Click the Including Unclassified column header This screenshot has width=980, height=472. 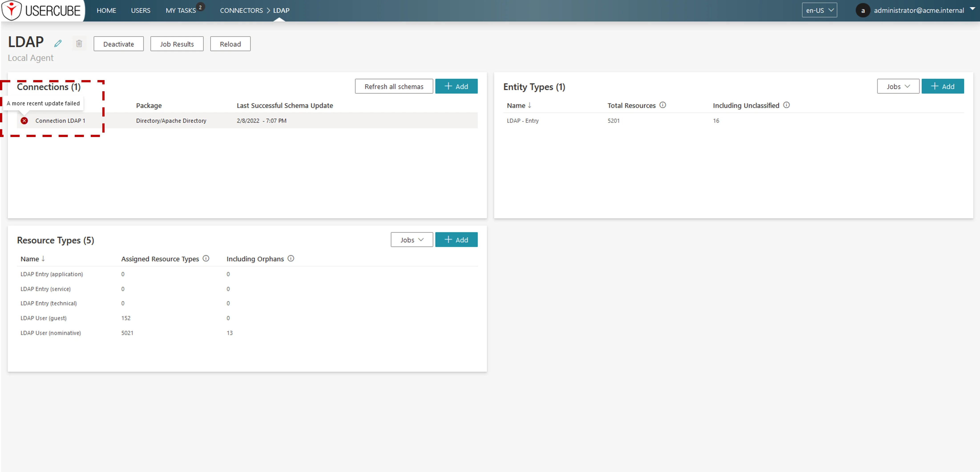point(746,105)
